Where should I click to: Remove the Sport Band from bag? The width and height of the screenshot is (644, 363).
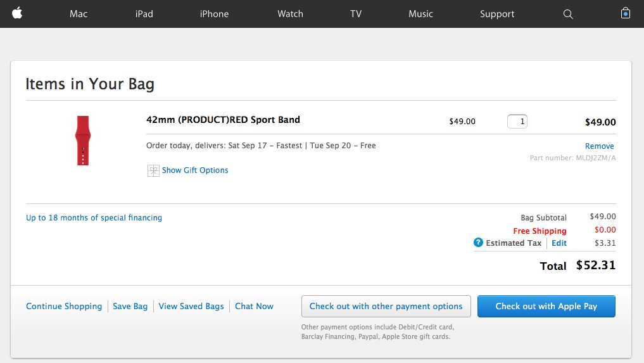[599, 146]
